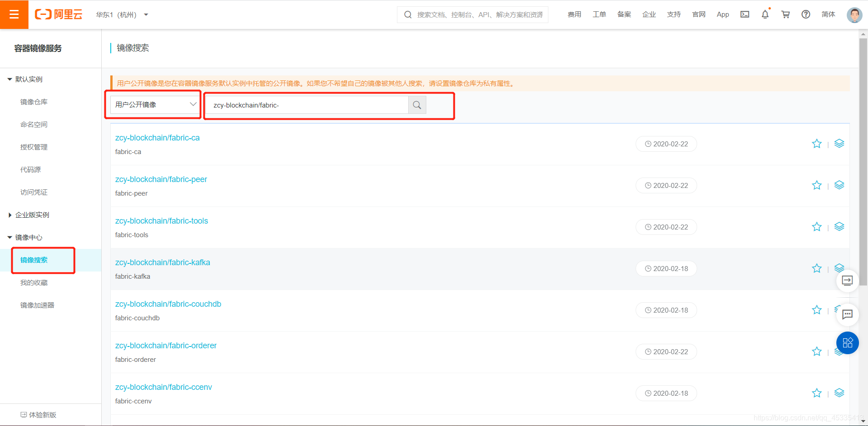
Task: View layers icon for fabric-kafka
Action: click(x=839, y=267)
